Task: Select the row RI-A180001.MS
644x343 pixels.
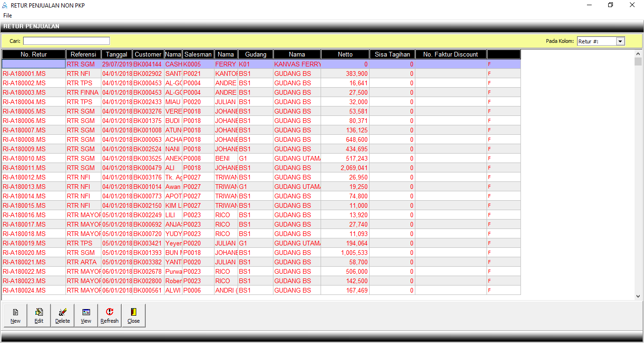Action: click(x=25, y=73)
